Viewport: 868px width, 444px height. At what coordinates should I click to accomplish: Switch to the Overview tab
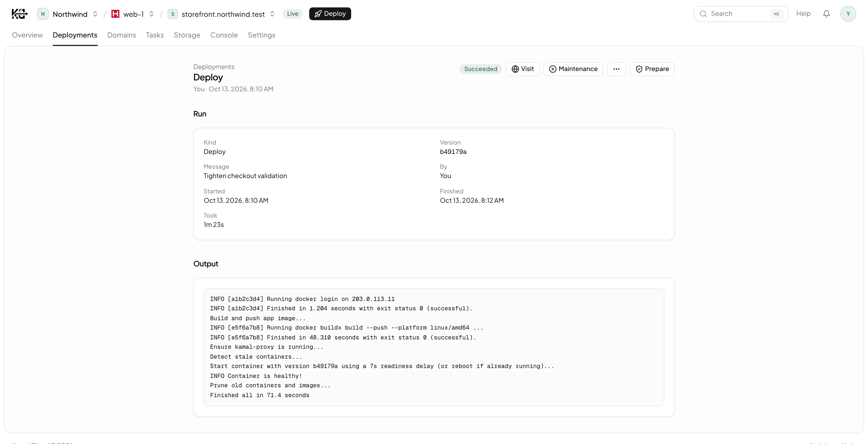point(27,35)
